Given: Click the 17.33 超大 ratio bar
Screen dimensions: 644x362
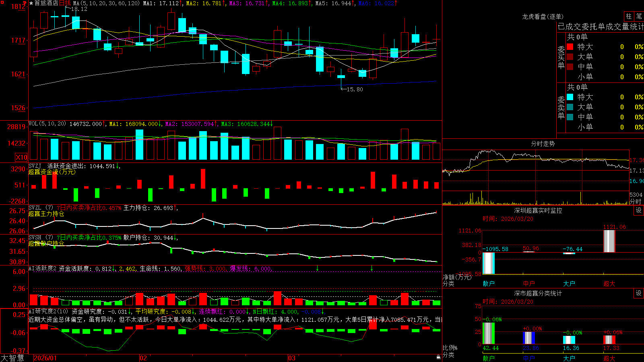Looking at the screenshot, I should click(x=609, y=339).
